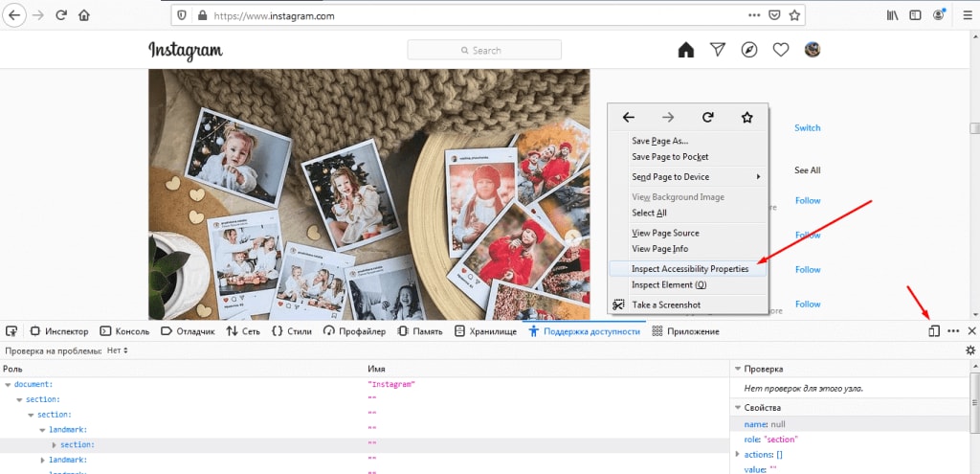The image size is (980, 474).
Task: Open the Instagram home icon
Action: tap(686, 50)
